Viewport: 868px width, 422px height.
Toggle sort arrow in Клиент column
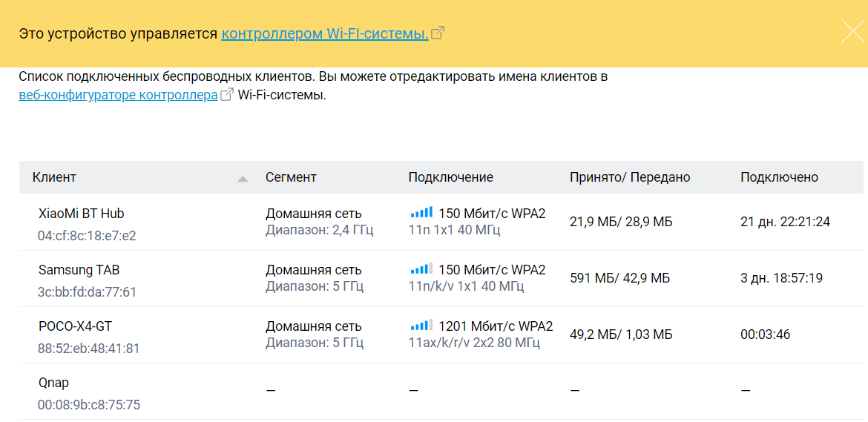(x=243, y=179)
